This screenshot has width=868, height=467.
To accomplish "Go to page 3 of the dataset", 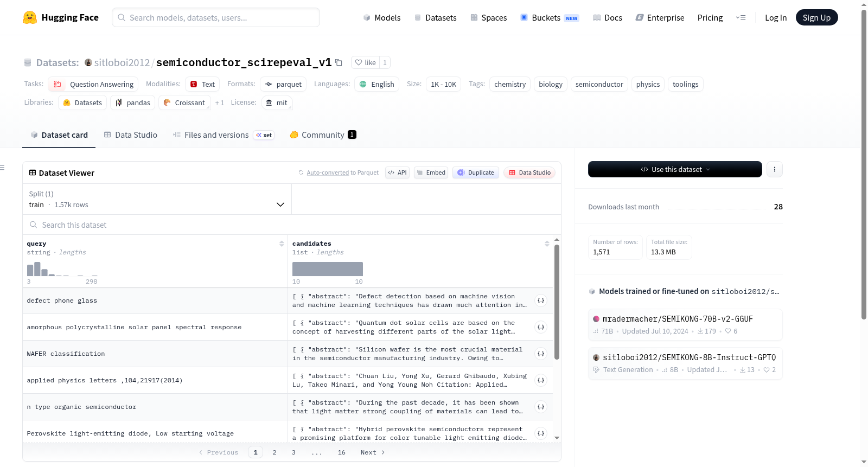I will [293, 452].
